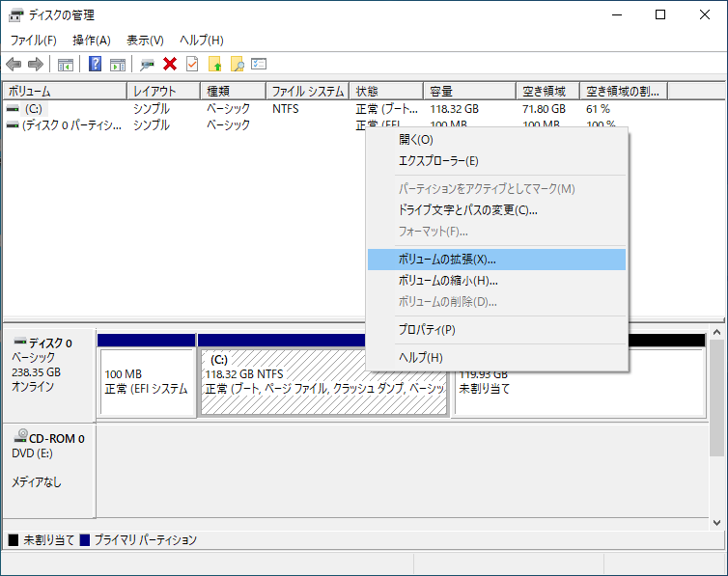Toggle the console tree pane icon
Viewport: 728px width, 576px height.
[66, 64]
